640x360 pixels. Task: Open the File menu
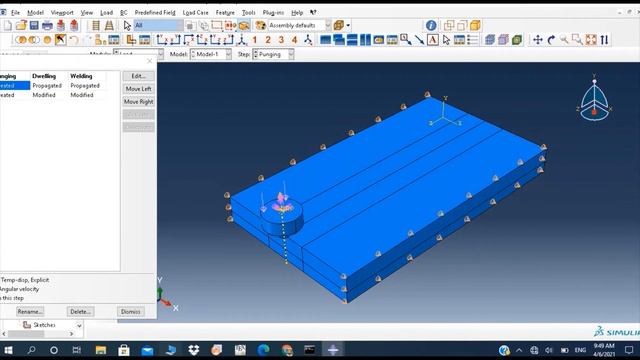tap(15, 13)
